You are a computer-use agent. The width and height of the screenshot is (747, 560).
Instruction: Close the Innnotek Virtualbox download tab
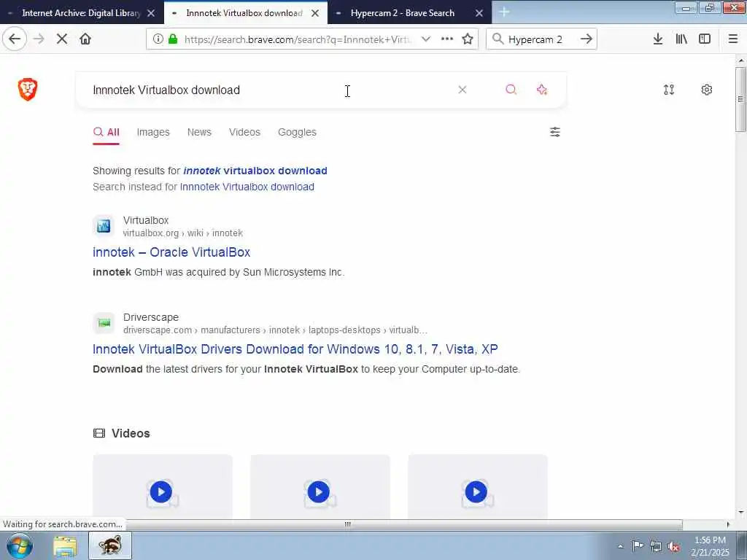point(315,13)
